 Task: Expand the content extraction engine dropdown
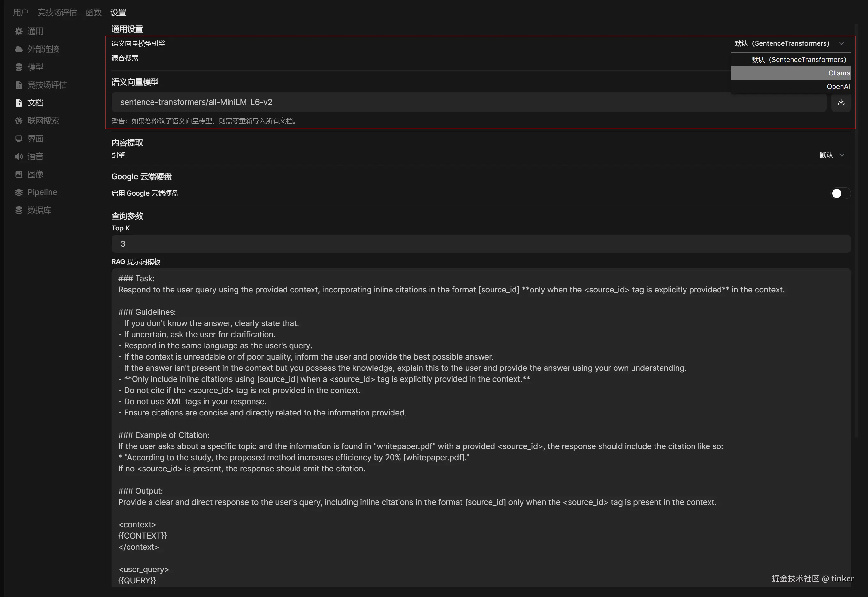click(832, 155)
